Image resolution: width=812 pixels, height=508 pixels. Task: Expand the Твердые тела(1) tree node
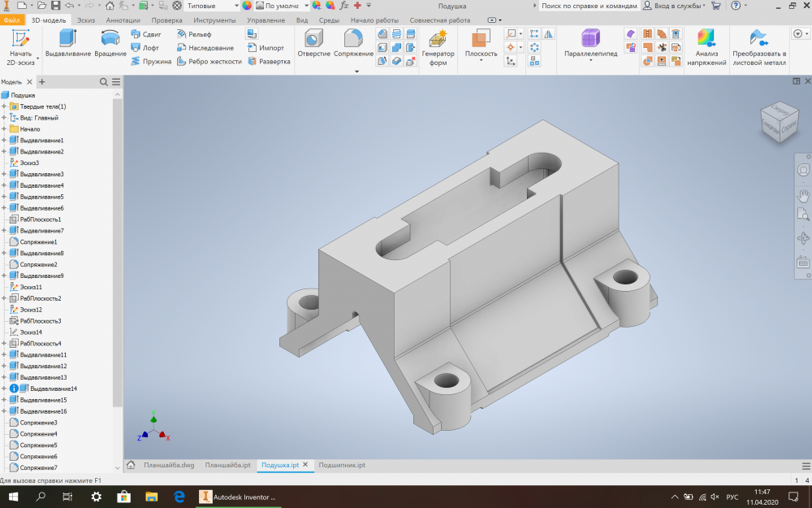pos(4,106)
